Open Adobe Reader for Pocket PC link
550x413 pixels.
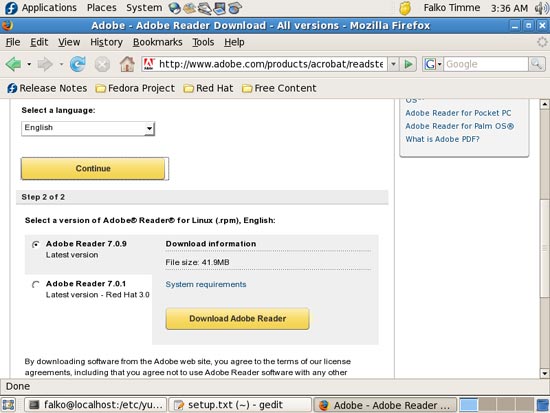pyautogui.click(x=458, y=113)
